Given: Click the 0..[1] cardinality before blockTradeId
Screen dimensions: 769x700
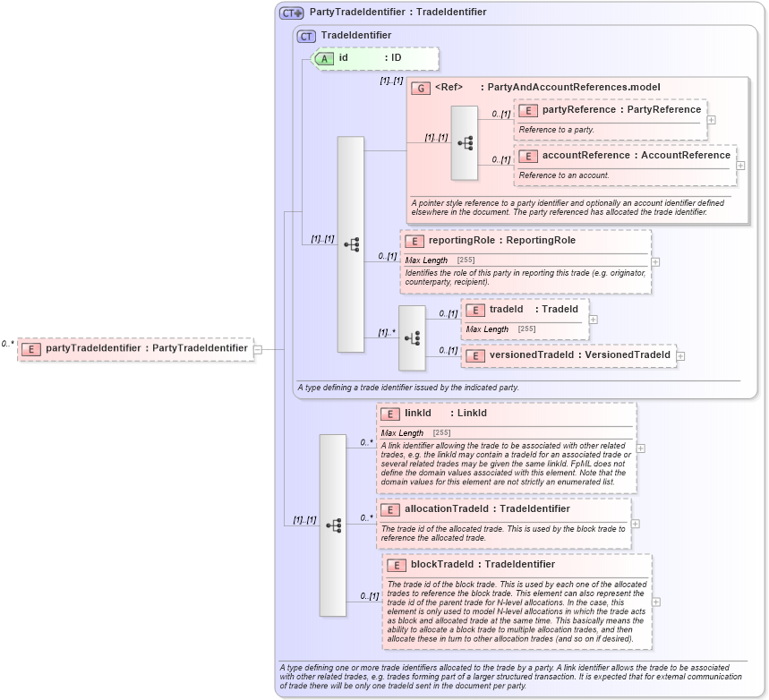Looking at the screenshot, I should [x=370, y=596].
